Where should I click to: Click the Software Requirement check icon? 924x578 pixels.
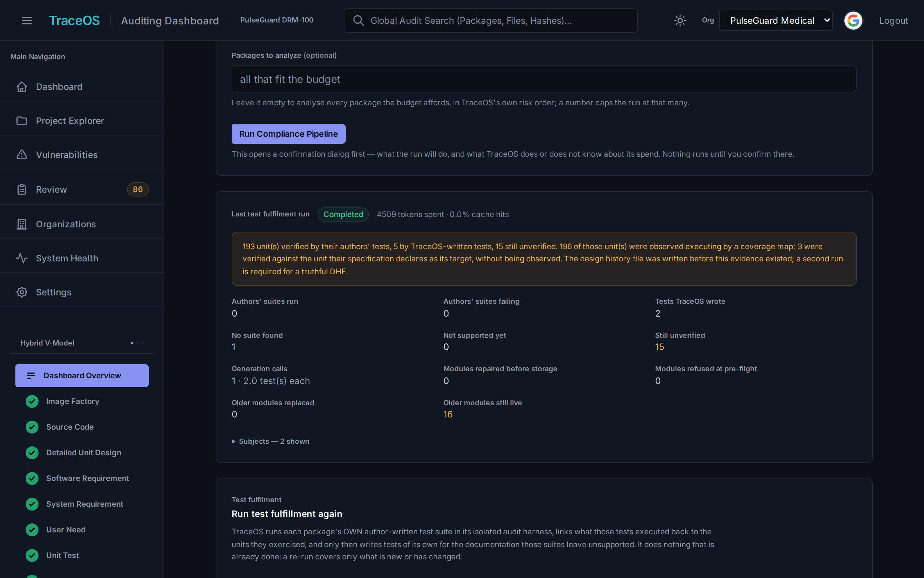tap(32, 478)
